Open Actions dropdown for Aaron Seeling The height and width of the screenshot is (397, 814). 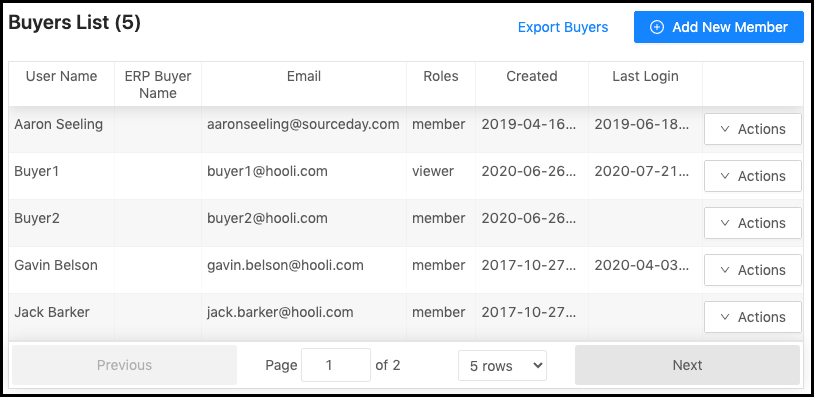753,129
